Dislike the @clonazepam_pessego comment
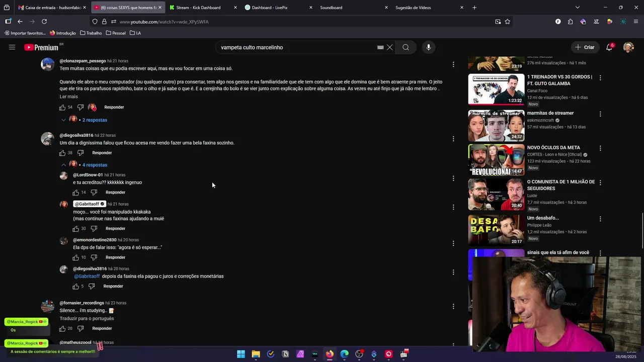This screenshot has height=362, width=644. coord(80,107)
